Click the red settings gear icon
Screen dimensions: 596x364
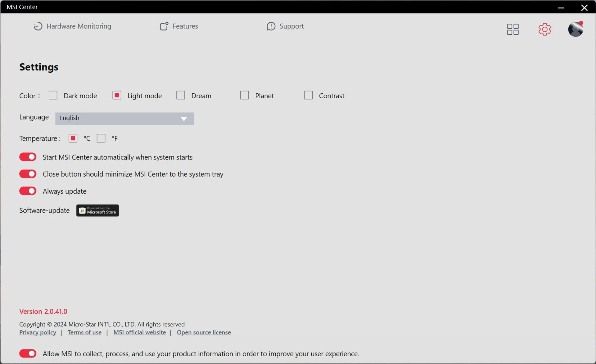[x=544, y=29]
